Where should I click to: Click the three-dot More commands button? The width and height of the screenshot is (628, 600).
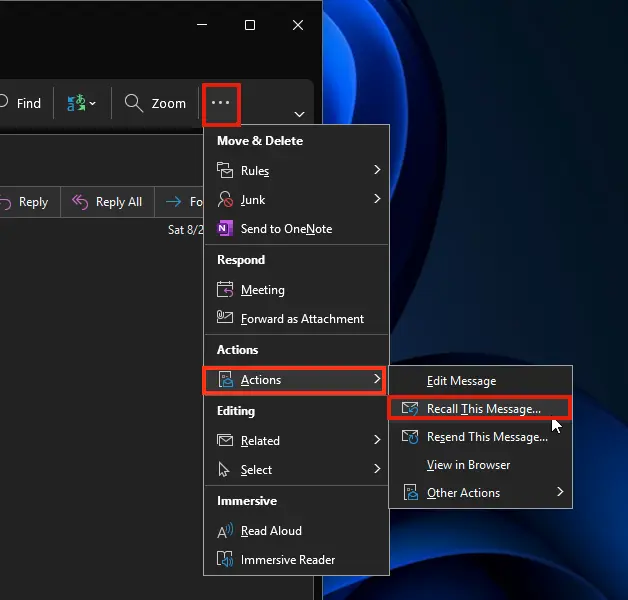pos(221,103)
